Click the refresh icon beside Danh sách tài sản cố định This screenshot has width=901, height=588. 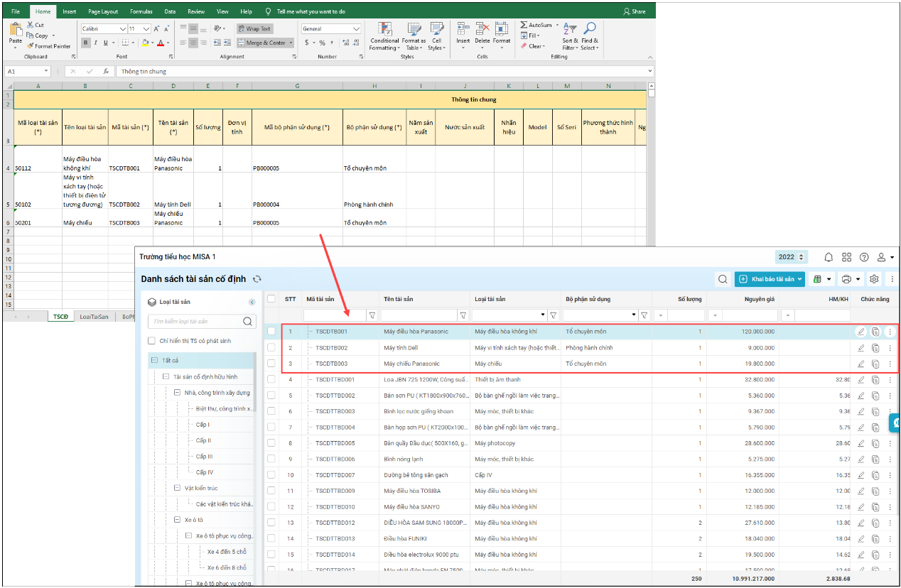coord(257,279)
